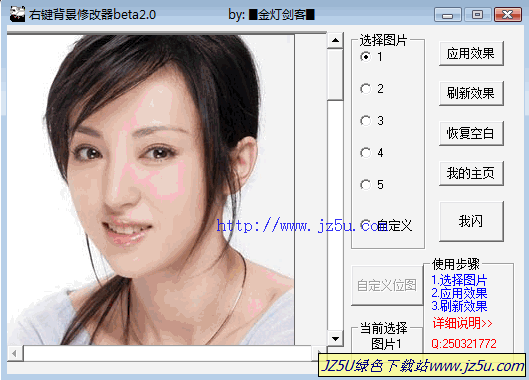This screenshot has height=380, width=529.
Task: Close the 右键背景修改器 window
Action: click(508, 15)
